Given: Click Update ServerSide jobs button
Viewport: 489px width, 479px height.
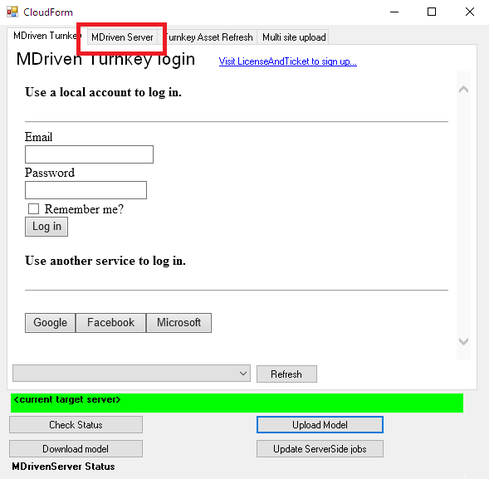Looking at the screenshot, I should pyautogui.click(x=320, y=449).
